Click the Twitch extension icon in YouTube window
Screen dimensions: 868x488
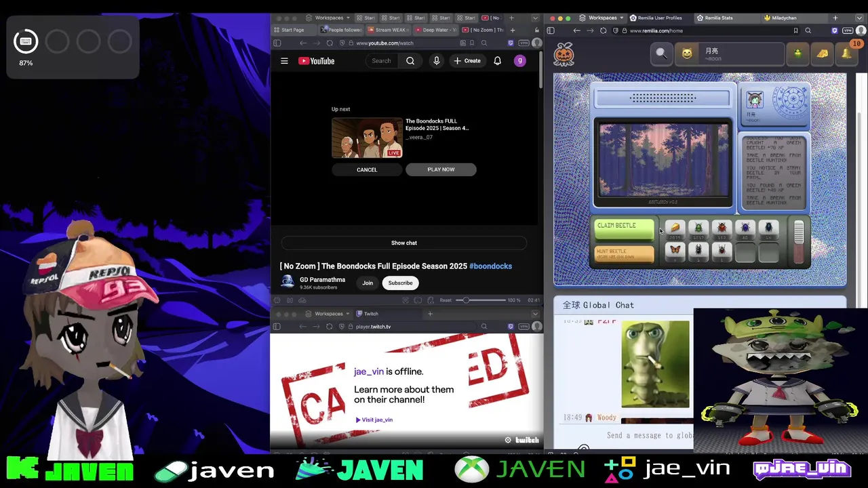(511, 43)
